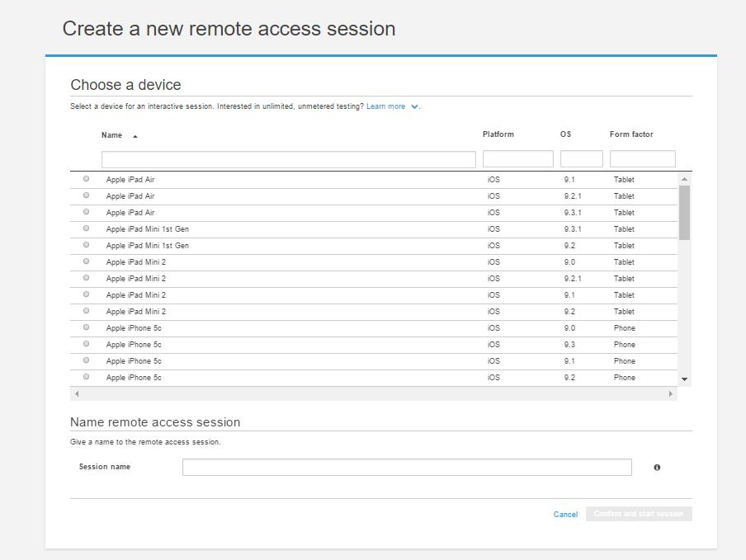The height and width of the screenshot is (560, 746).
Task: Focus the Session name text field
Action: click(407, 468)
